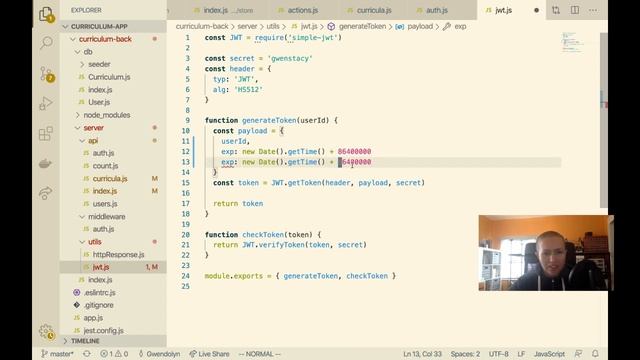640x360 pixels.
Task: Start Live Share from status bar
Action: click(209, 354)
